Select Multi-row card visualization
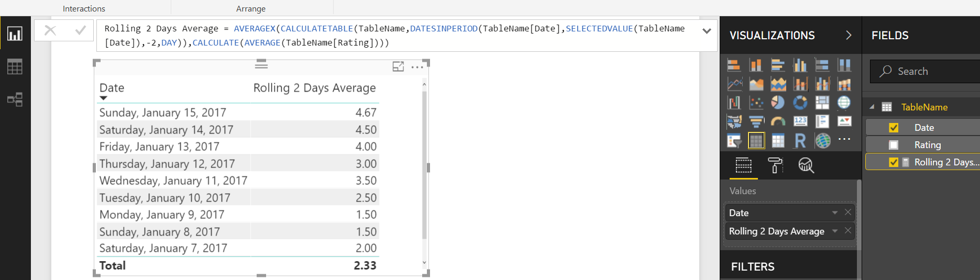The width and height of the screenshot is (980, 280). 822,121
